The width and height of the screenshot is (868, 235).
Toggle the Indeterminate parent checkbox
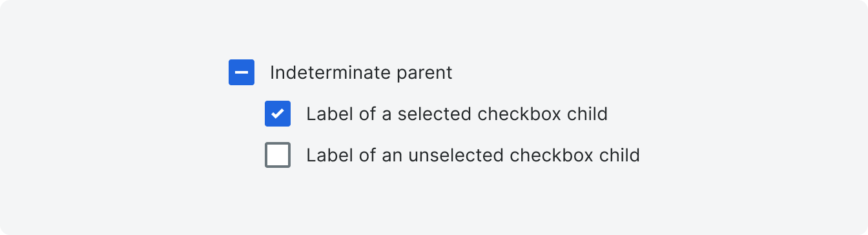pyautogui.click(x=242, y=72)
